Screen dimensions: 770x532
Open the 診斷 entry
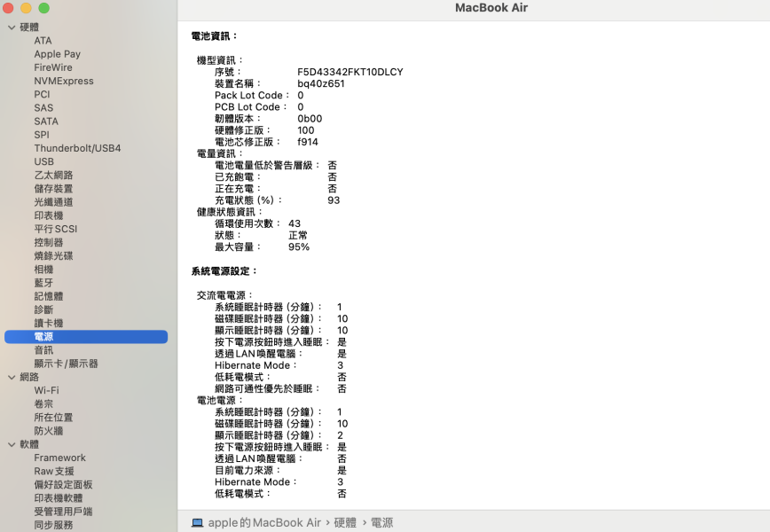pos(43,309)
